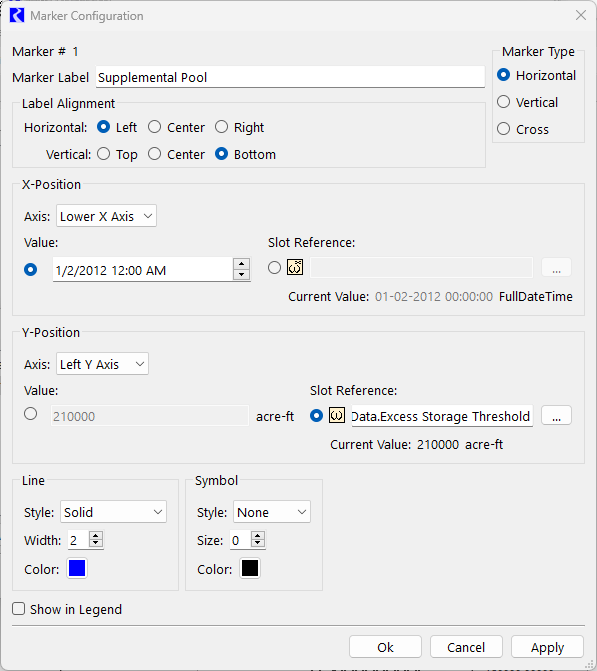The height and width of the screenshot is (671, 597).
Task: Click the slot icon in X-Position Slot Reference
Action: [x=295, y=267]
